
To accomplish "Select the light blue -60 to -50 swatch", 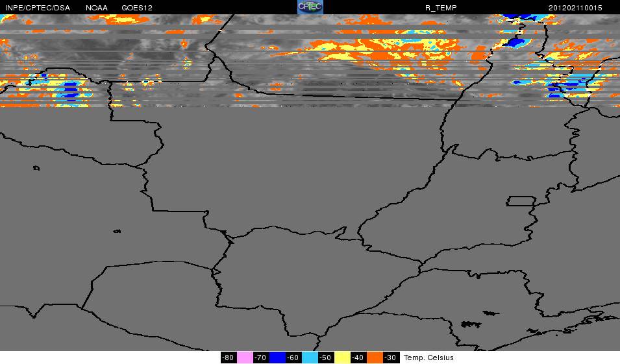I will 310,358.
